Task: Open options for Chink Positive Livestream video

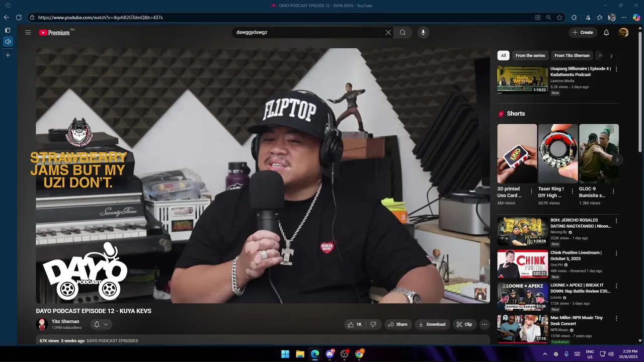Action: (x=616, y=253)
